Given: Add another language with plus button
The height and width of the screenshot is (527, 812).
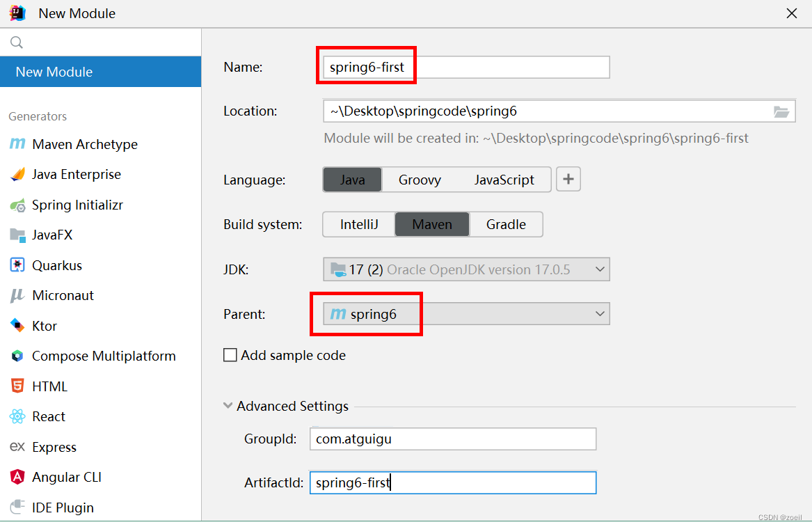Looking at the screenshot, I should click(568, 180).
